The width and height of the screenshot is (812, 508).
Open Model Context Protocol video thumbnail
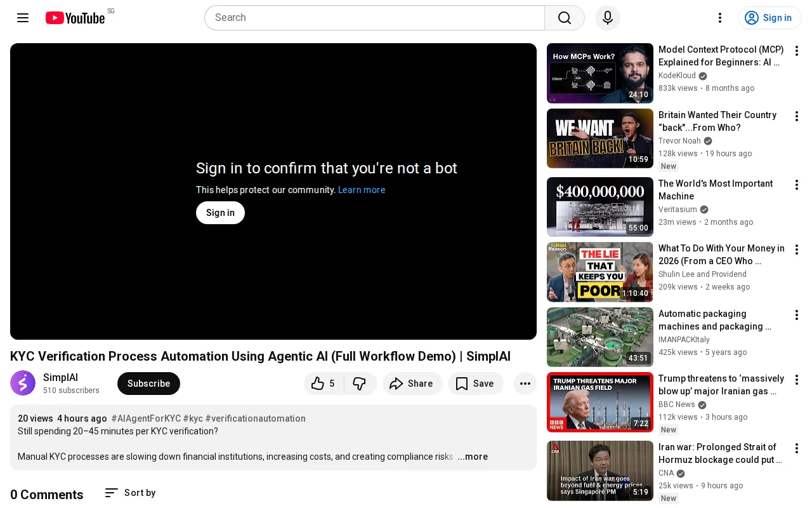[600, 73]
